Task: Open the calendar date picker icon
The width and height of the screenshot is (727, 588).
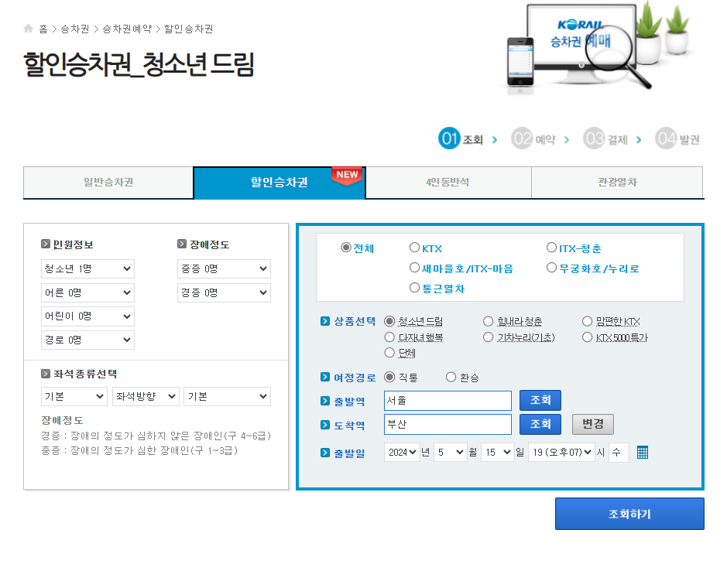Action: (x=642, y=452)
